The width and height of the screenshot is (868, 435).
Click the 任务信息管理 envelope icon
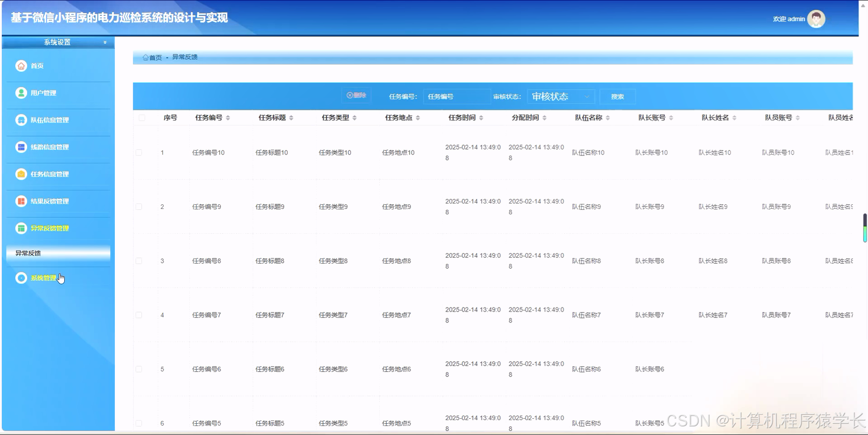coord(21,174)
